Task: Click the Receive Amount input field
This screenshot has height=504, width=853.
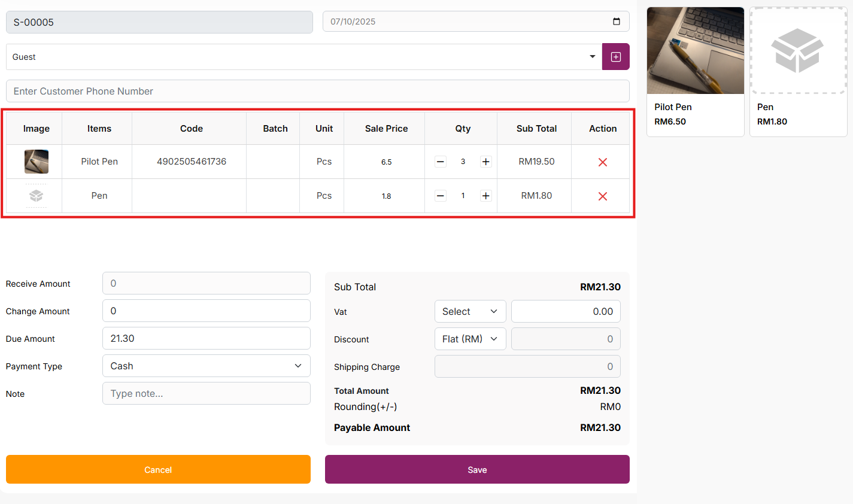Action: [206, 283]
